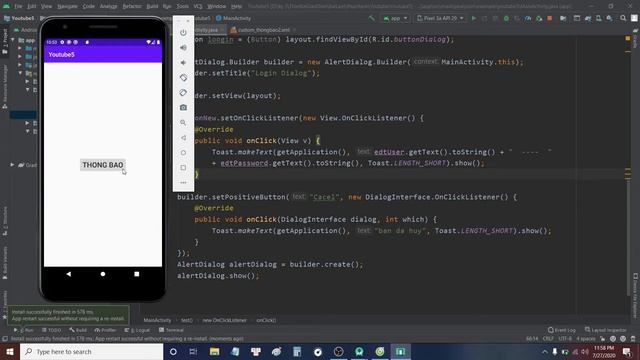Click the Make Project hammer icon
Screen dimensions: 640x360
(371, 18)
